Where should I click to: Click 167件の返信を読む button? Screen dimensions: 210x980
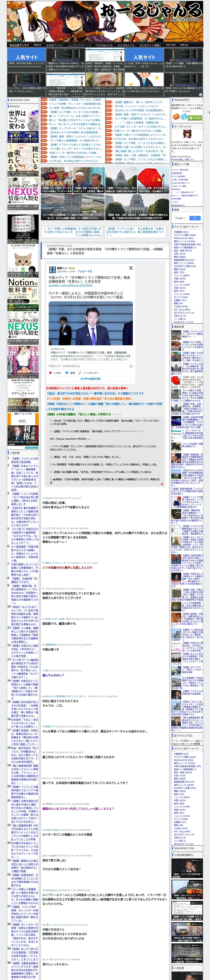91,379
